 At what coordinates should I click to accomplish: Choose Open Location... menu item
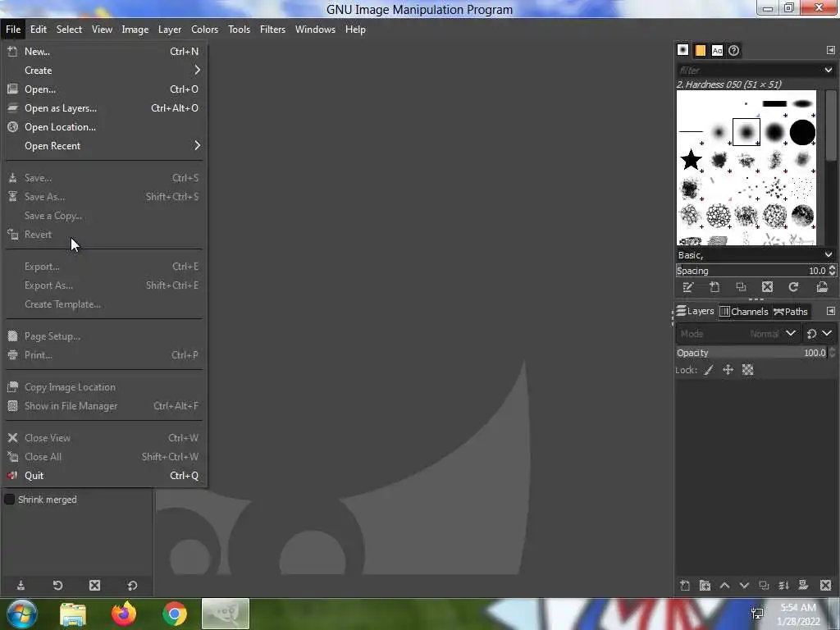105,127
